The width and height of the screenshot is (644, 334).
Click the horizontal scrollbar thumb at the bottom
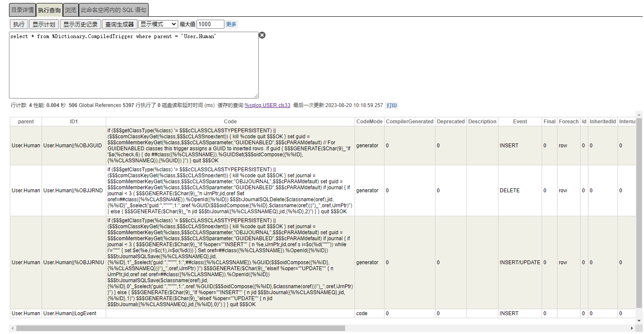tap(180, 328)
